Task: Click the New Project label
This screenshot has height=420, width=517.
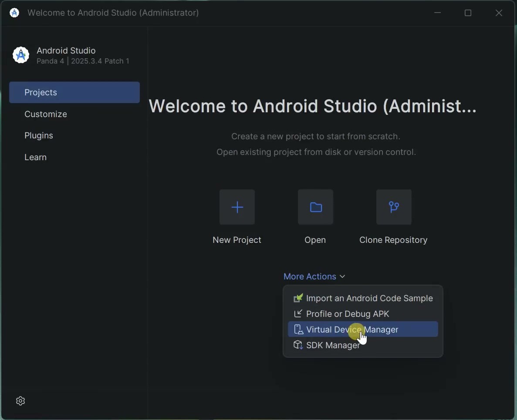Action: click(x=237, y=240)
